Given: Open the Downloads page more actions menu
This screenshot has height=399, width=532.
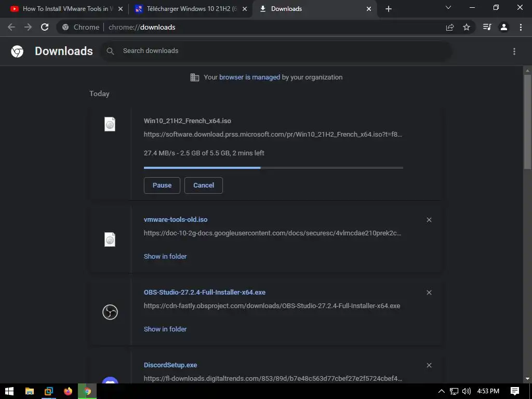Looking at the screenshot, I should 514,51.
